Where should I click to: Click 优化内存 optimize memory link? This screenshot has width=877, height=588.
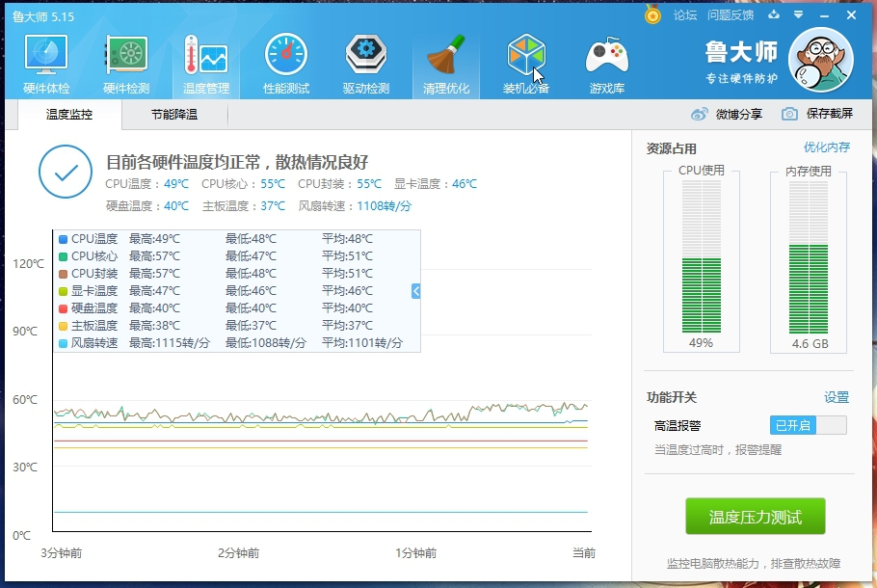tap(827, 147)
